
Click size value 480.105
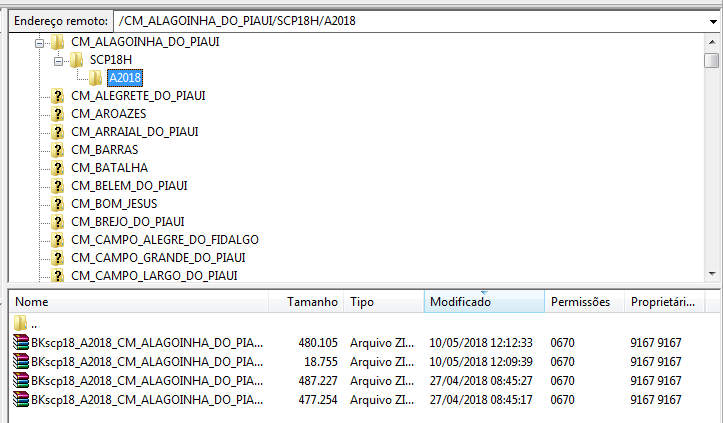pyautogui.click(x=318, y=343)
